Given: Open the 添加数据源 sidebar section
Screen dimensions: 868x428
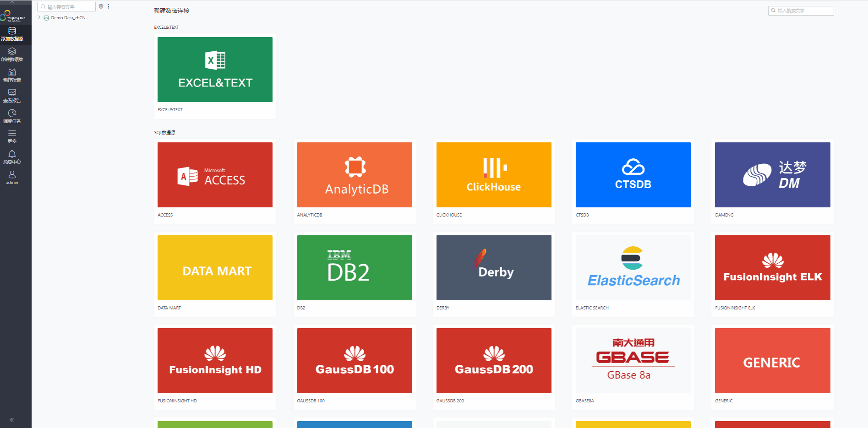Looking at the screenshot, I should coord(12,34).
